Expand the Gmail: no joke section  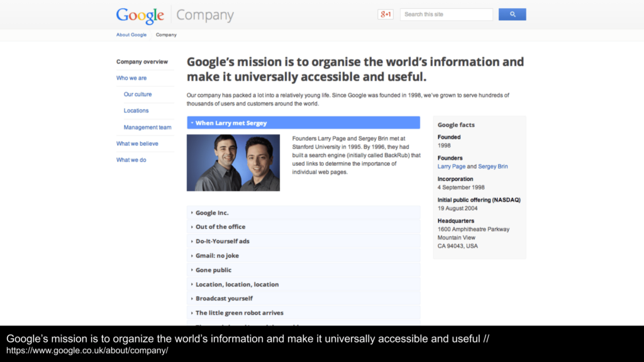coord(304,255)
